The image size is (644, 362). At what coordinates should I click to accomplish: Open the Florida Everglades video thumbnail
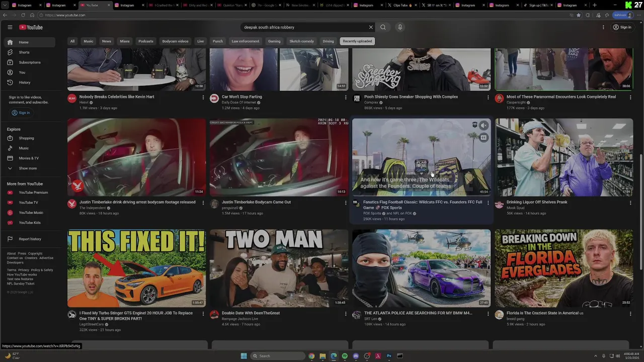point(563,268)
